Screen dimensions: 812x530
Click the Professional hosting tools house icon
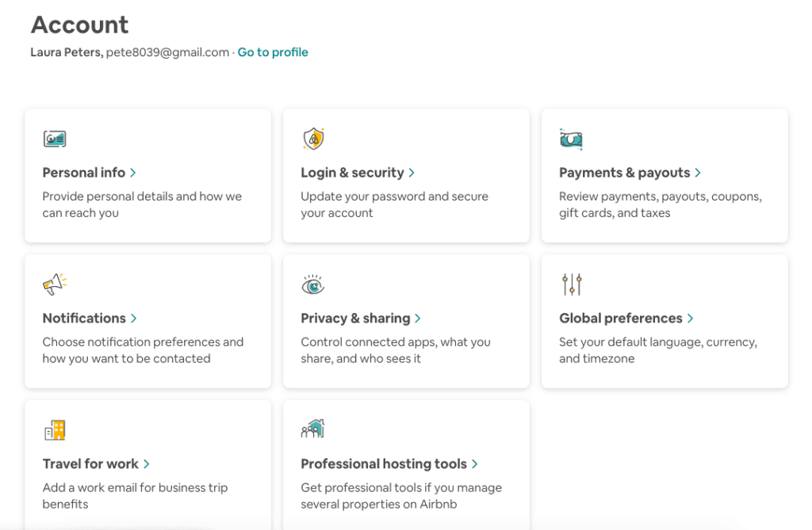[x=312, y=429]
